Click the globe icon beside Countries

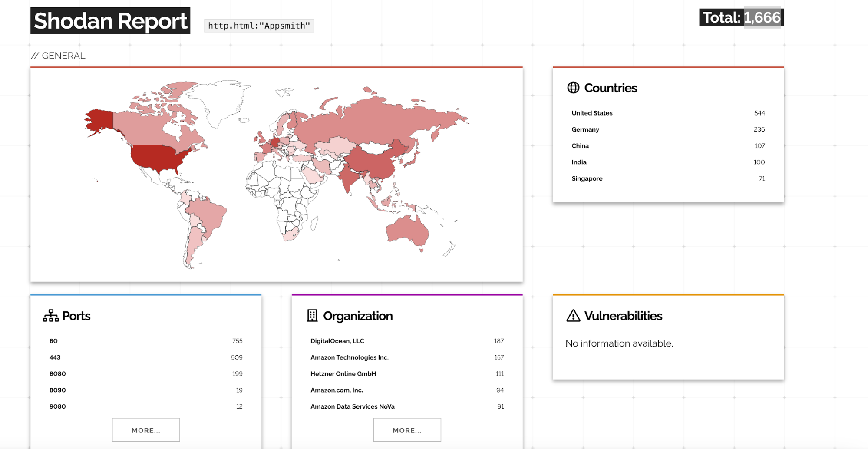[x=573, y=88]
